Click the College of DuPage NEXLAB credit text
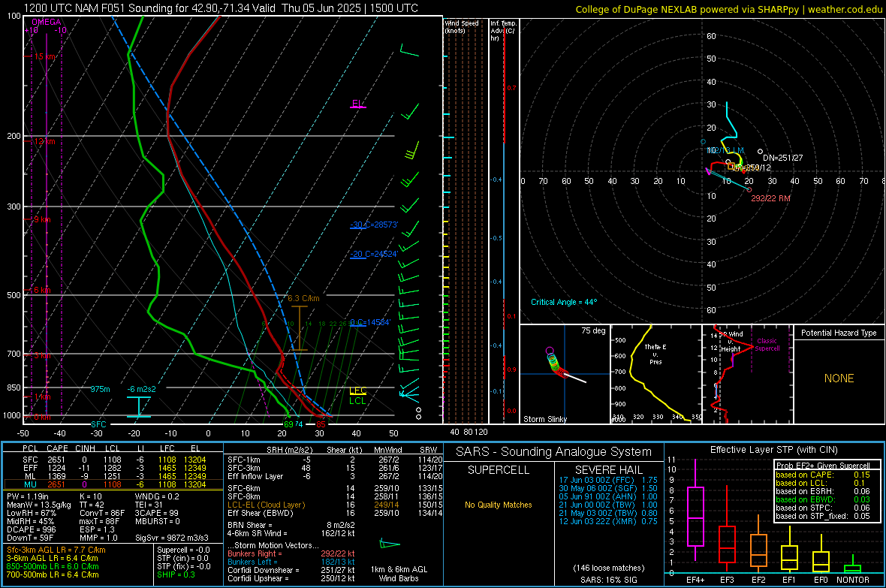This screenshot has height=588, width=886. pyautogui.click(x=728, y=10)
